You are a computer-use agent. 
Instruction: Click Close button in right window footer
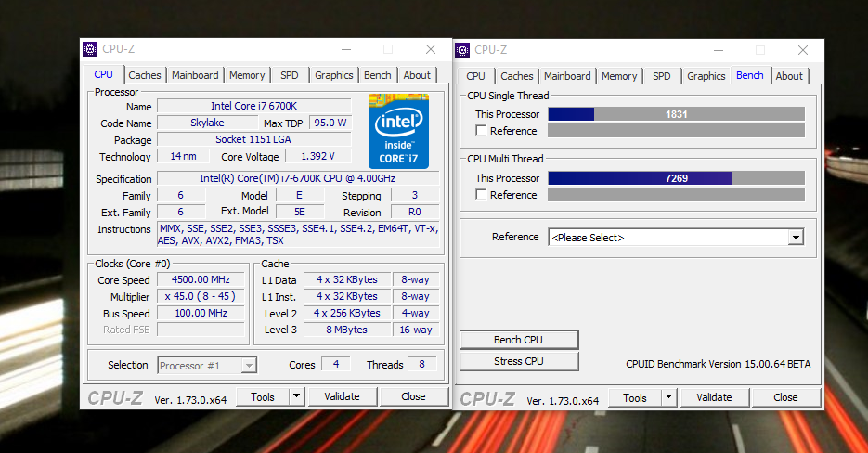pos(785,397)
